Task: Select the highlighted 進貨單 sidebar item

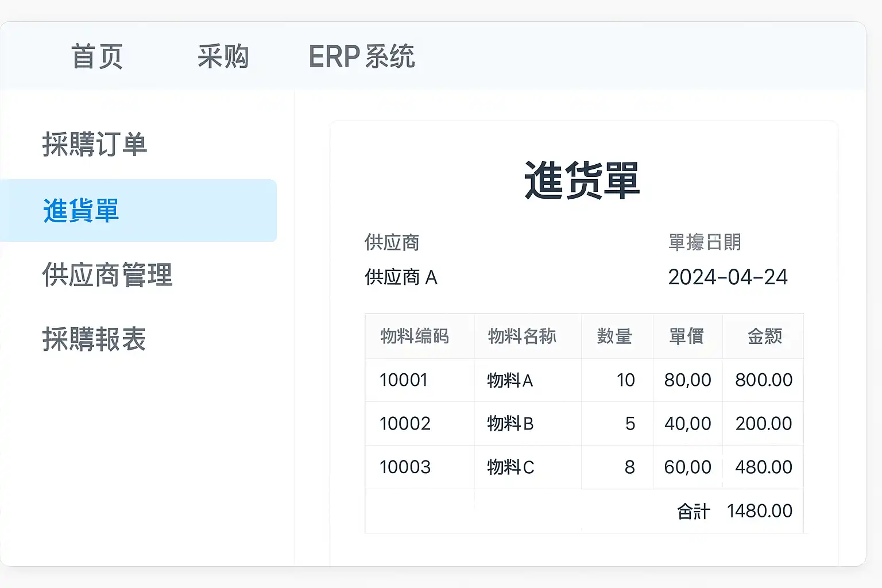Action: 81,210
